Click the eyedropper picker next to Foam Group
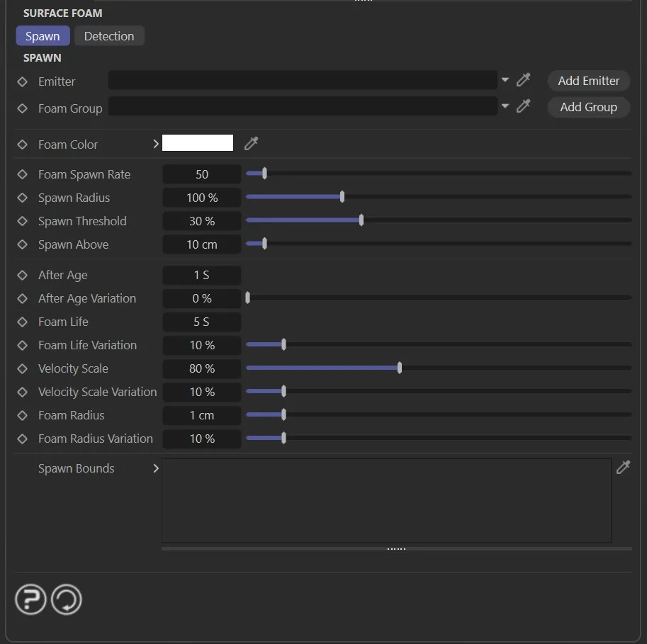The image size is (647, 644). 524,106
